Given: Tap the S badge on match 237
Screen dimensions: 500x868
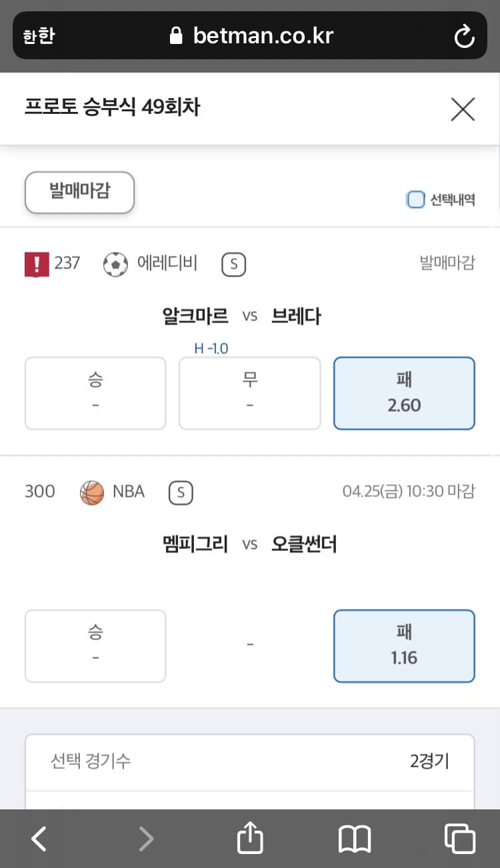Looking at the screenshot, I should point(233,264).
